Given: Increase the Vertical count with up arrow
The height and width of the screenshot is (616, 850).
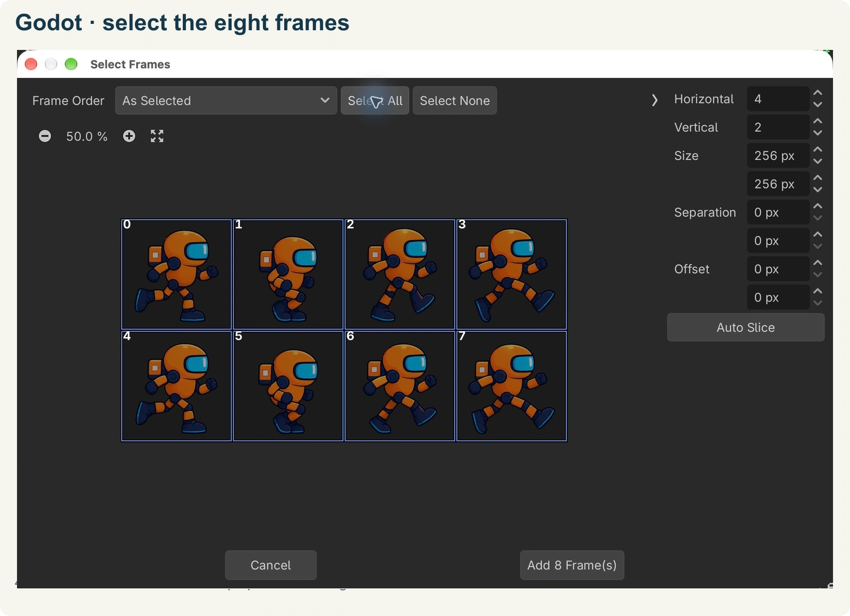Looking at the screenshot, I should coord(818,121).
